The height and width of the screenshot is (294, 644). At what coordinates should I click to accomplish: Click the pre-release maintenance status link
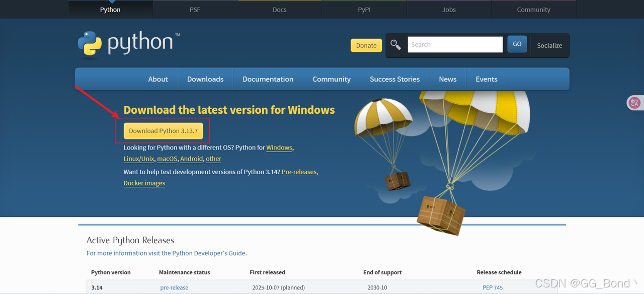[174, 288]
